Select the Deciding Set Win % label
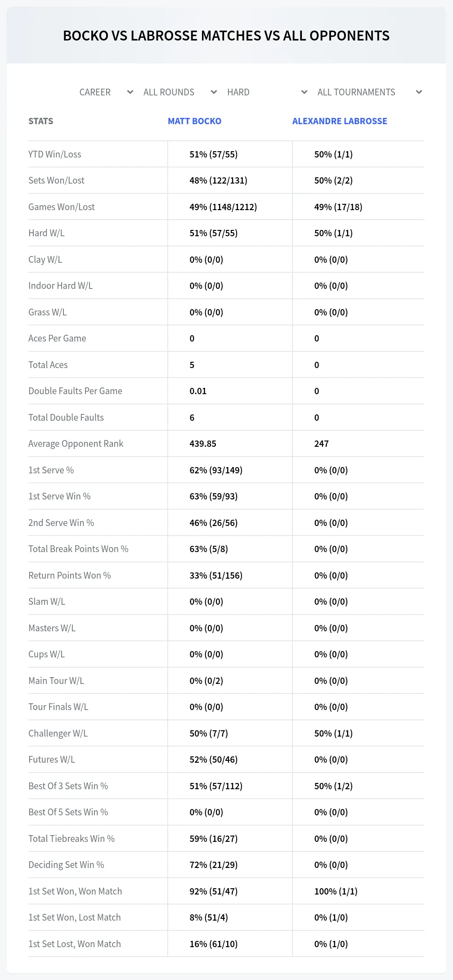The height and width of the screenshot is (980, 453). (66, 865)
